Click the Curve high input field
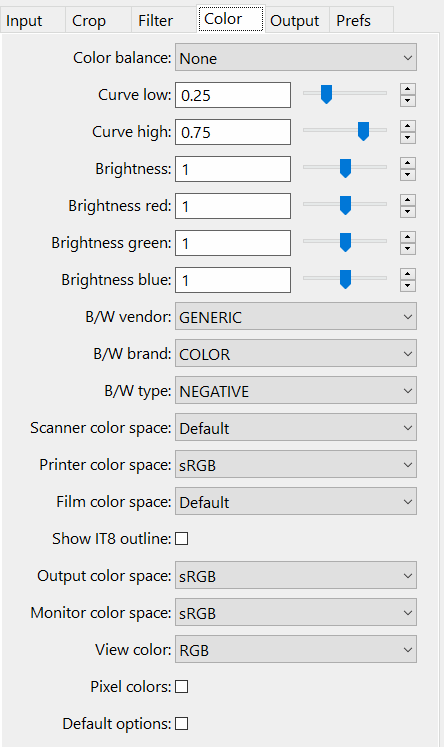Image resolution: width=444 pixels, height=747 pixels. (233, 132)
